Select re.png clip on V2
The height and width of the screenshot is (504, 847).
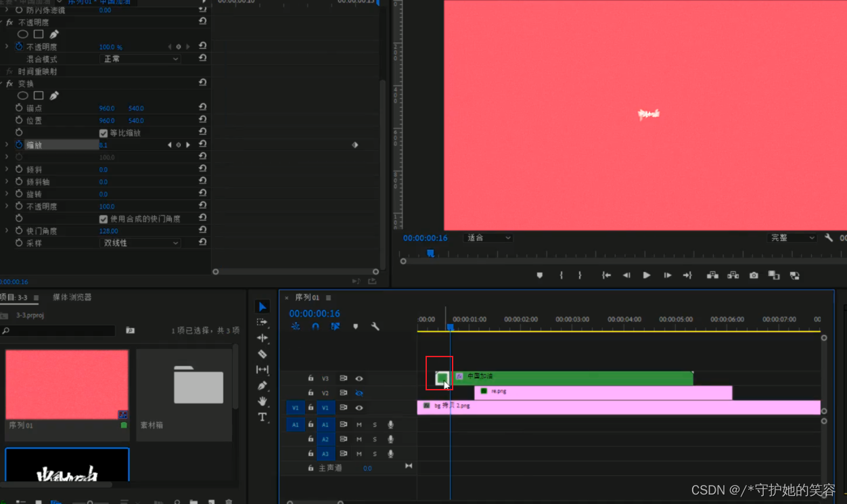pos(603,392)
